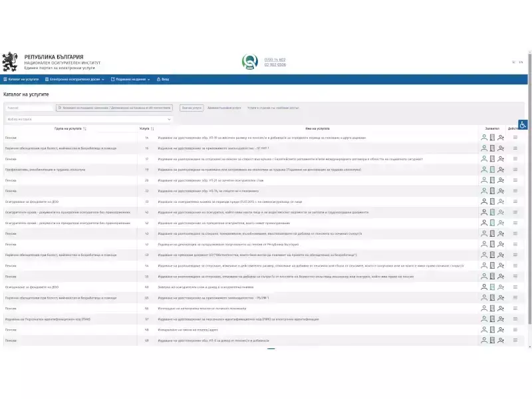
Task: Click the person icon for service 14
Action: point(484,138)
